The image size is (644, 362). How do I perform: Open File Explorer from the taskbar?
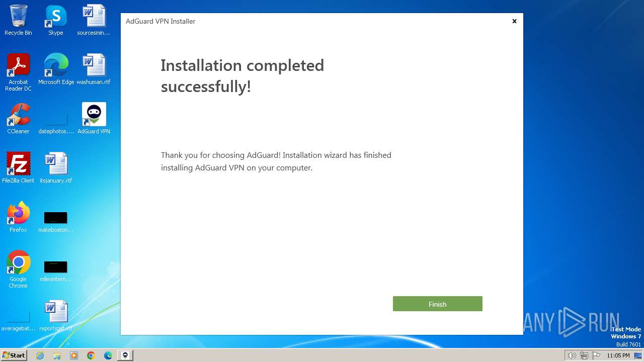(x=57, y=355)
